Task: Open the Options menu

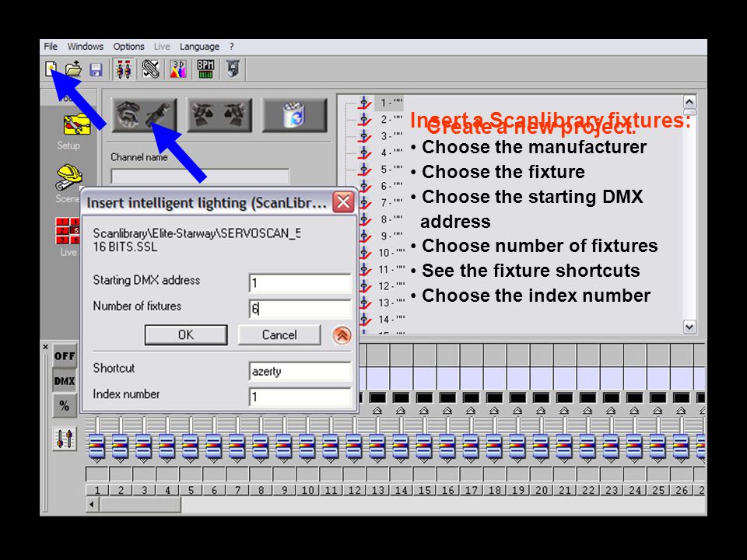Action: click(x=128, y=46)
